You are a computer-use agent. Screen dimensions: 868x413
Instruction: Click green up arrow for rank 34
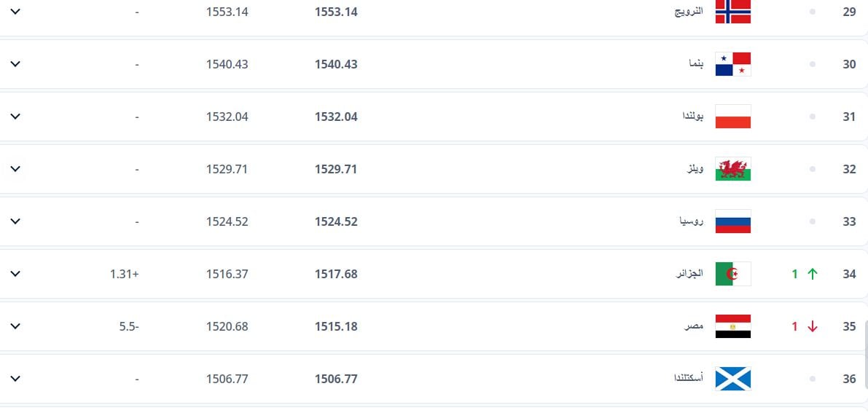813,274
